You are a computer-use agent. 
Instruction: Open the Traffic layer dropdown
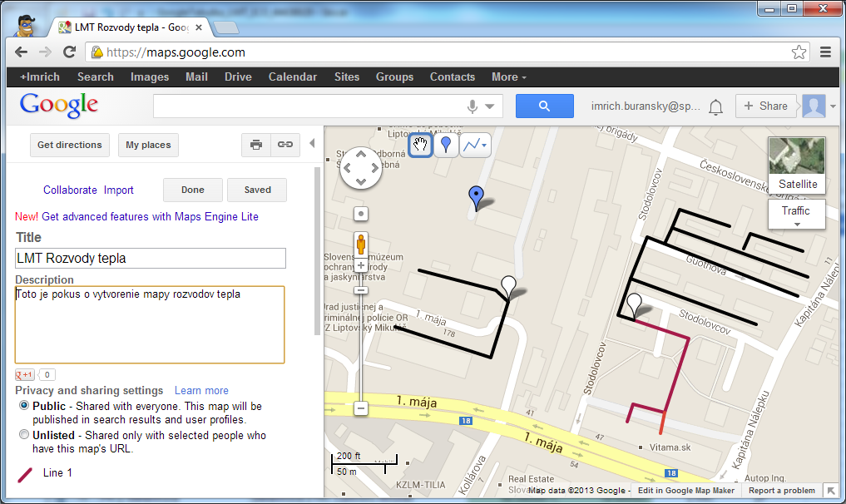click(x=796, y=215)
